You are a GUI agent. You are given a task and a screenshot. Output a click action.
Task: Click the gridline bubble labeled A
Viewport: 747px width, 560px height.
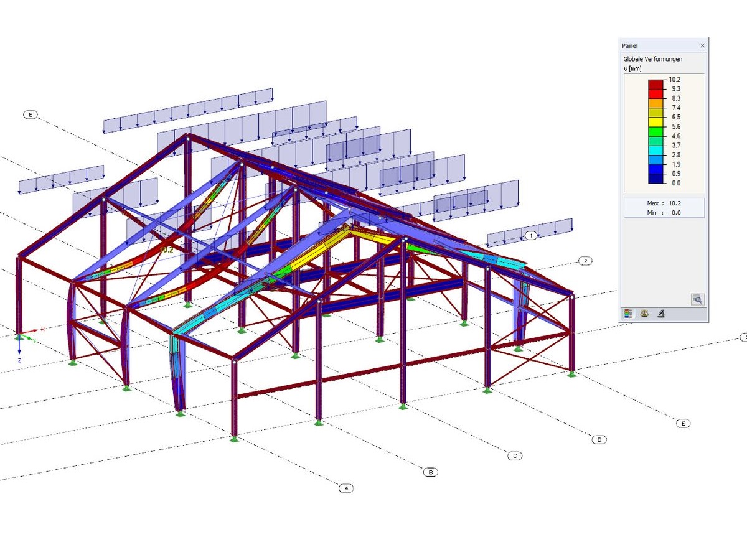[345, 488]
